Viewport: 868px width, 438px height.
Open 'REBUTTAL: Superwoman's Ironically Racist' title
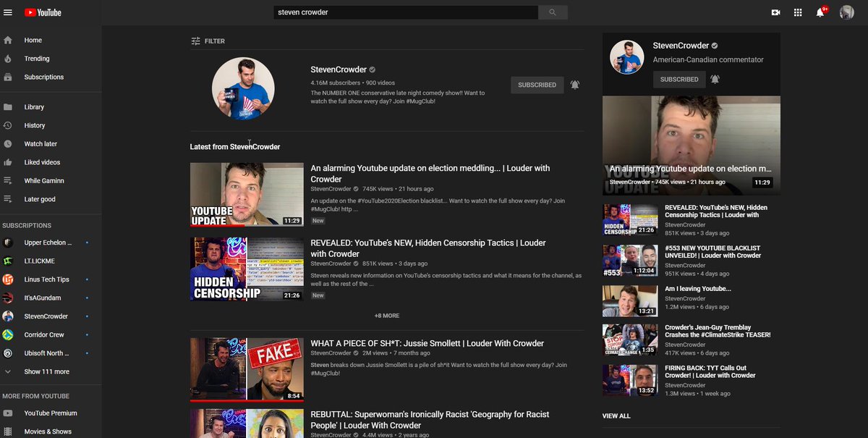(430, 420)
